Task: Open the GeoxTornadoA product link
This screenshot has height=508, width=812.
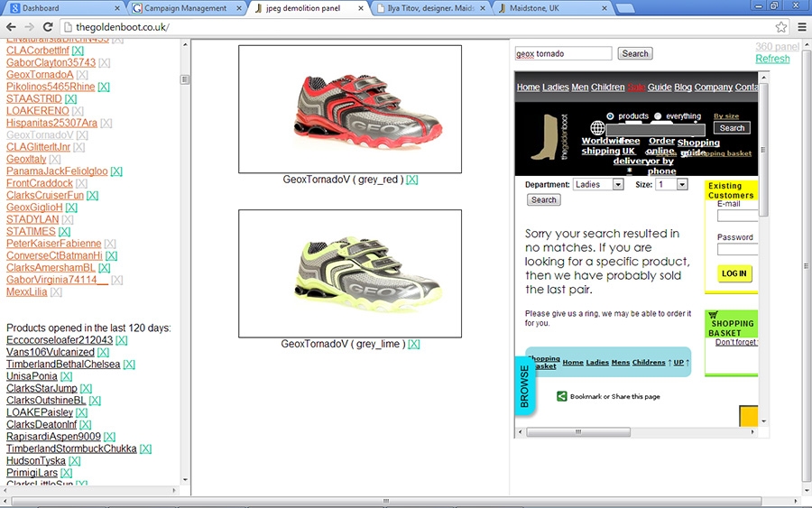Action: click(40, 75)
